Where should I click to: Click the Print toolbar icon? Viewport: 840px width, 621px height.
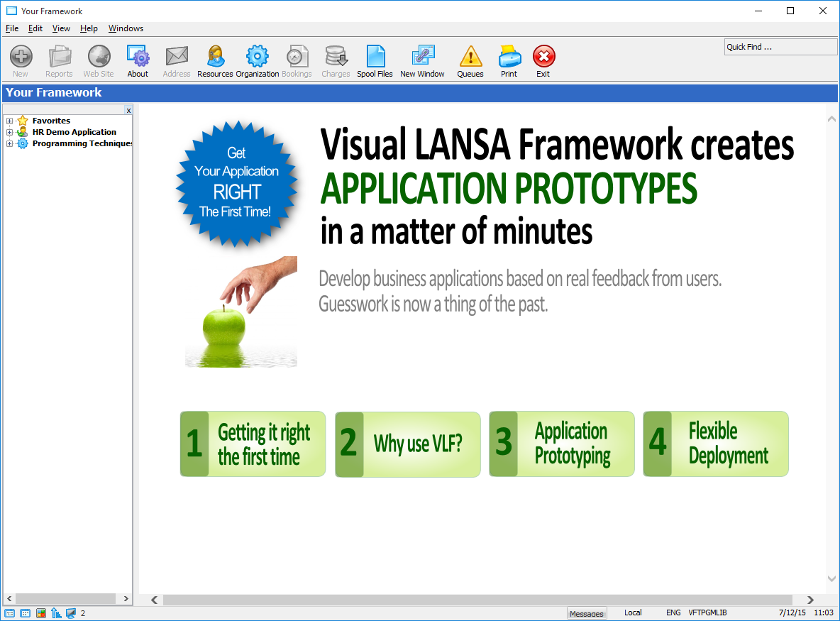click(509, 56)
